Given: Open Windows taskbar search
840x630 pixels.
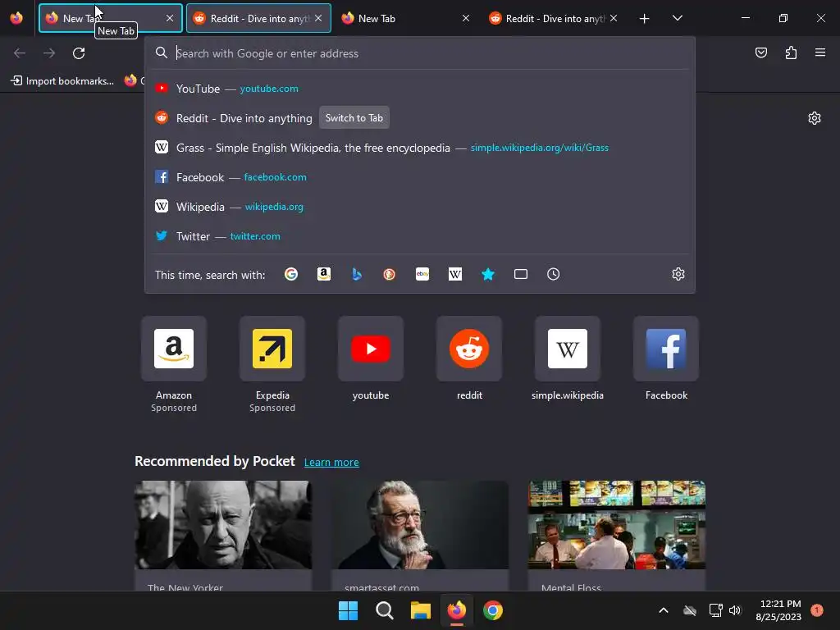Looking at the screenshot, I should (x=385, y=610).
